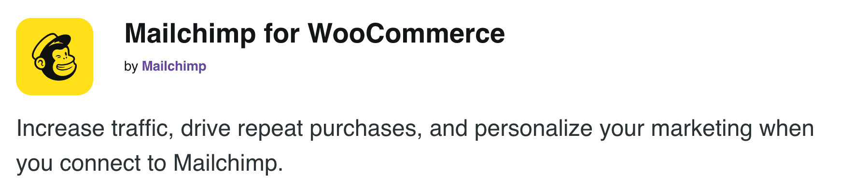Click 'you connect to Mailchimp.' line
The height and width of the screenshot is (191, 868).
pyautogui.click(x=150, y=163)
